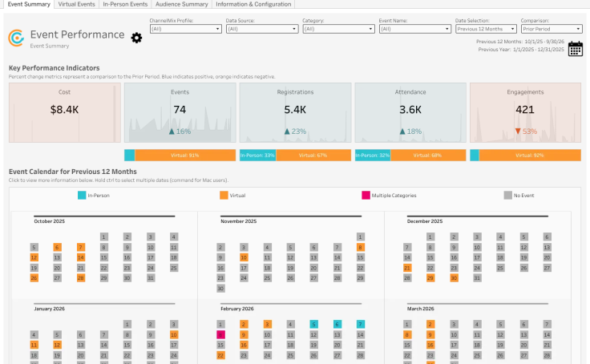Select October 2025 day 14

coord(80,257)
